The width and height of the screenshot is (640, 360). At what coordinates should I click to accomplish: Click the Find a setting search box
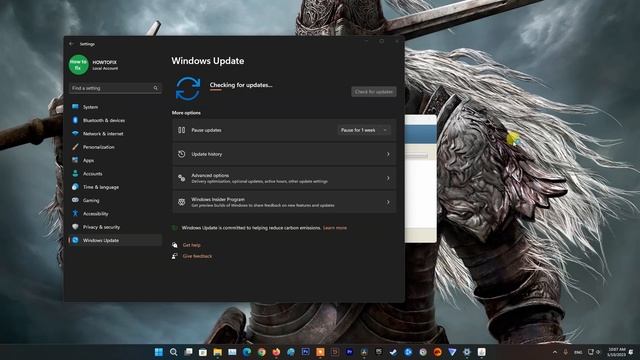click(115, 88)
